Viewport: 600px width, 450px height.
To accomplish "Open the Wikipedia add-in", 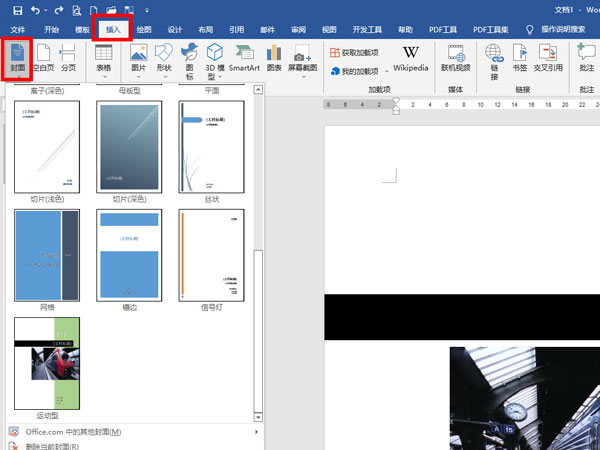I will (x=410, y=58).
